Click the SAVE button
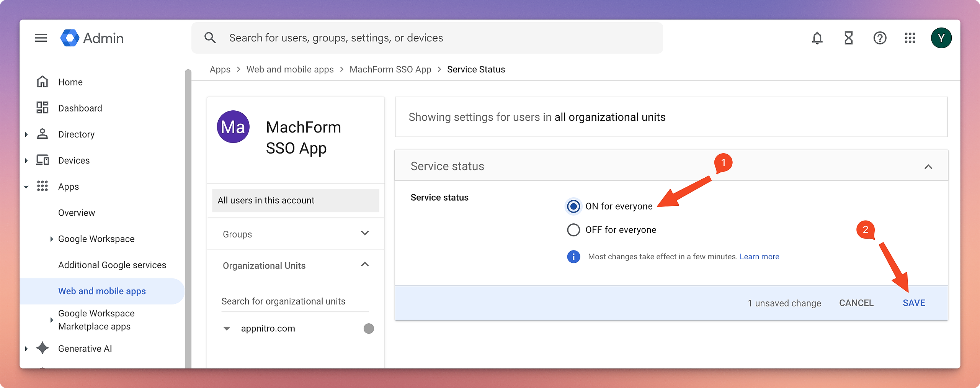The height and width of the screenshot is (388, 980). pyautogui.click(x=913, y=303)
